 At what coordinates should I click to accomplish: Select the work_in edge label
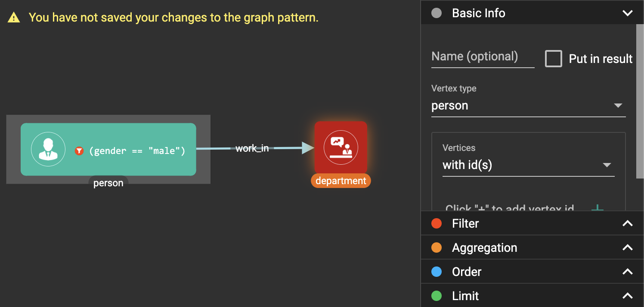tap(252, 148)
